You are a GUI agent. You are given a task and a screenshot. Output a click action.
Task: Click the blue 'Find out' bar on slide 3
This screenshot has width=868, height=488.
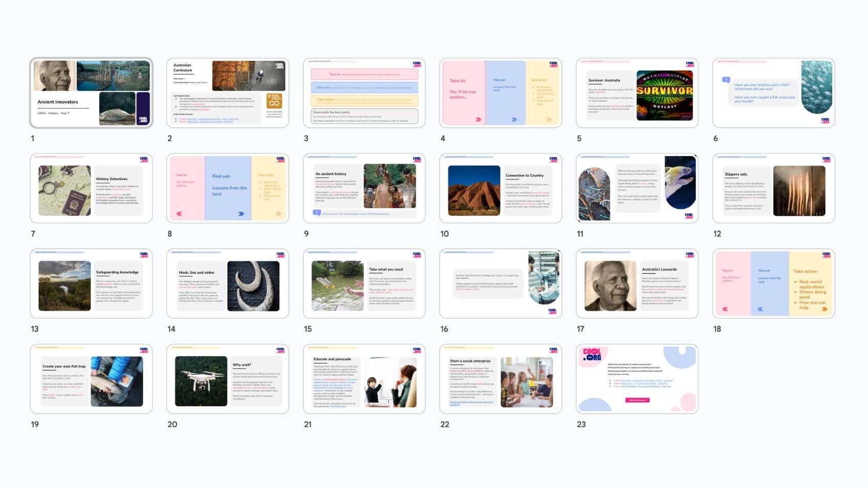[x=364, y=87]
